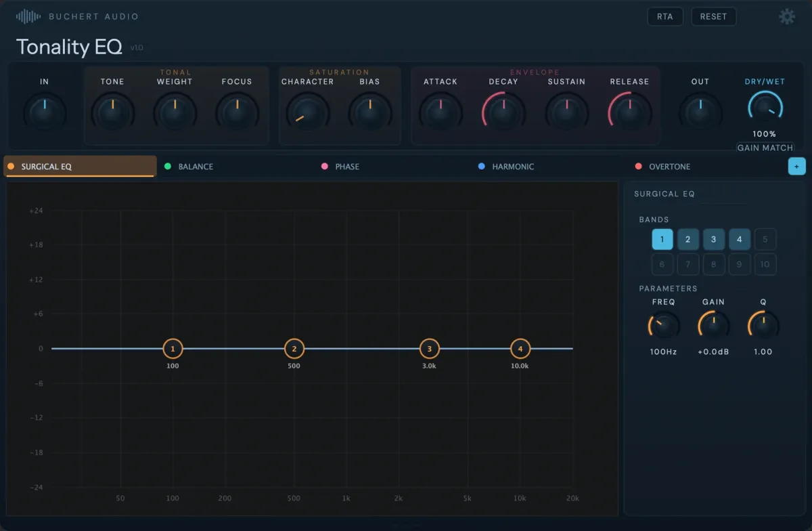Select EQ node 2 at 500 Hz
Viewport: 812px width, 531px height.
click(x=294, y=349)
